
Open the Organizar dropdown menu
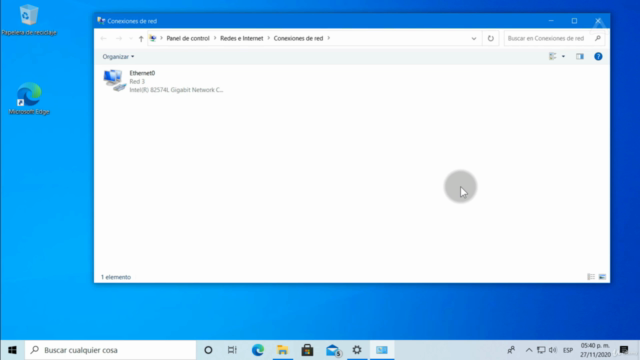coord(118,57)
